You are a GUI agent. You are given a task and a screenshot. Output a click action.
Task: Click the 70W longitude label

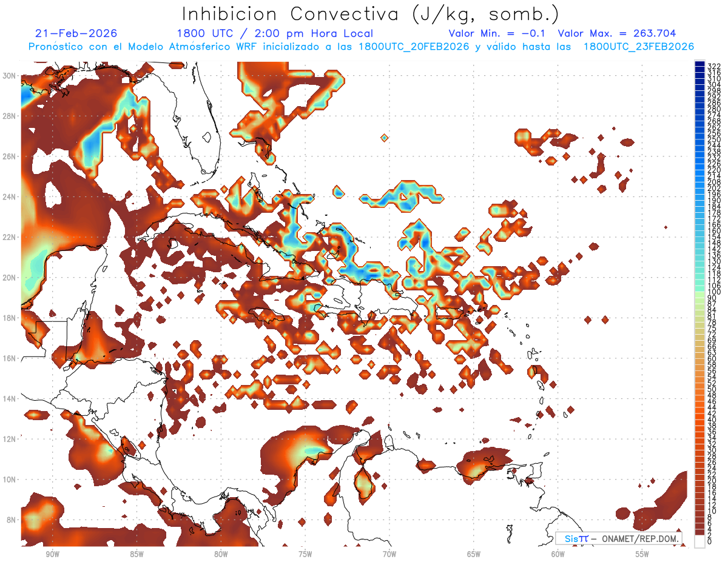point(389,554)
